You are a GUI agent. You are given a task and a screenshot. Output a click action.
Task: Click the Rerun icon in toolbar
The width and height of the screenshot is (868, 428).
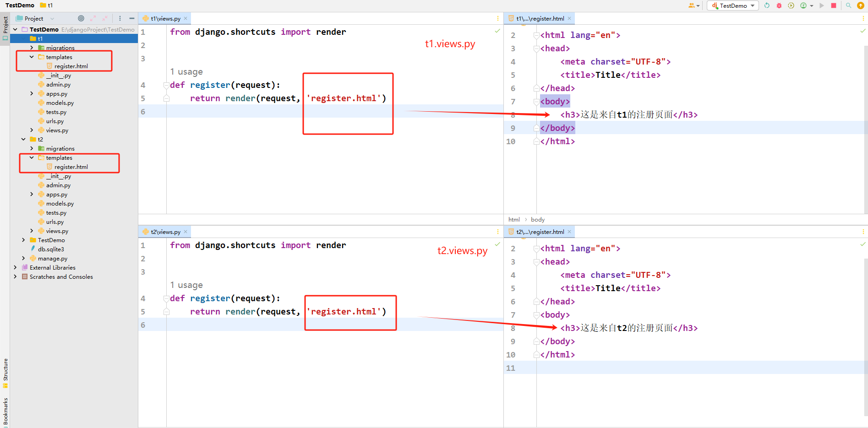767,5
